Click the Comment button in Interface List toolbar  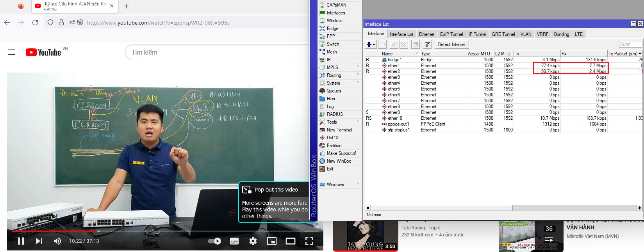coord(415,44)
